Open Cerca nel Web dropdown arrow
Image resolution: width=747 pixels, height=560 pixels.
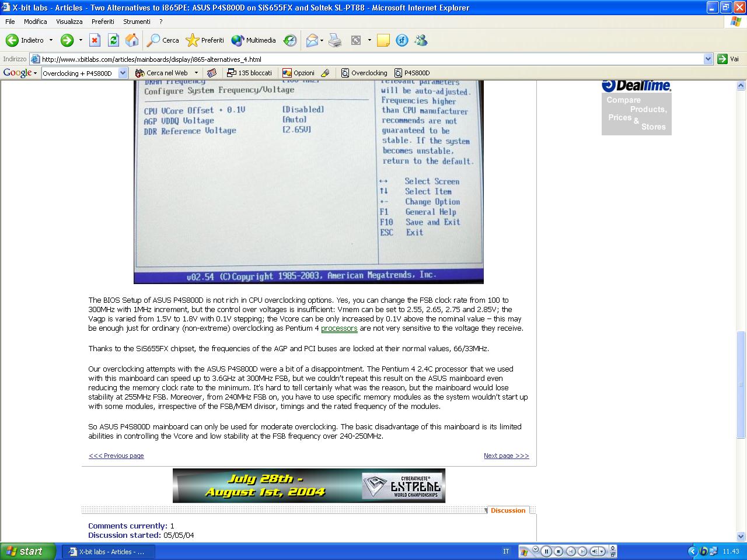(196, 73)
